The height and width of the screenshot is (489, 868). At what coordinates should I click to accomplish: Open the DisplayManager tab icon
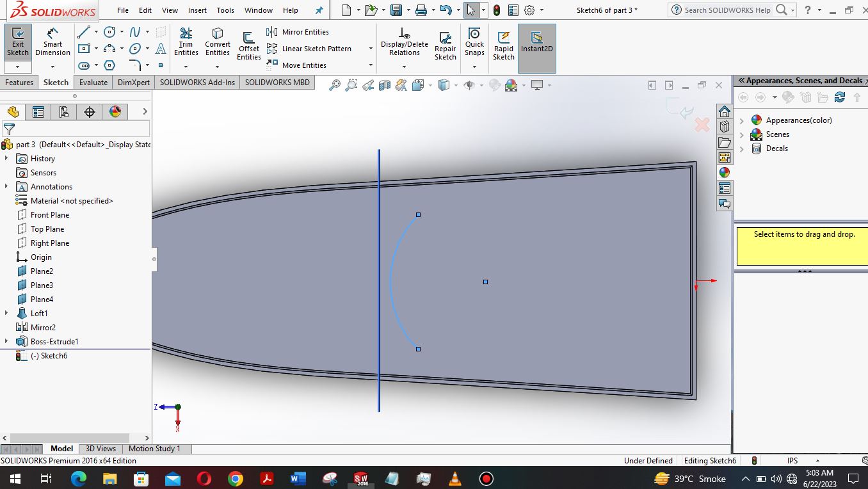tap(115, 112)
